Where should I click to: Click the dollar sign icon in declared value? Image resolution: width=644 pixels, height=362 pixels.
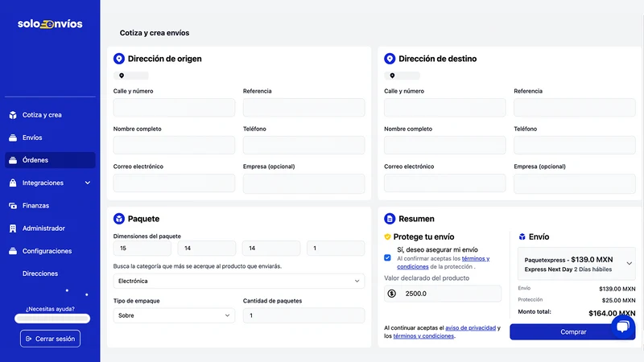coord(392,294)
